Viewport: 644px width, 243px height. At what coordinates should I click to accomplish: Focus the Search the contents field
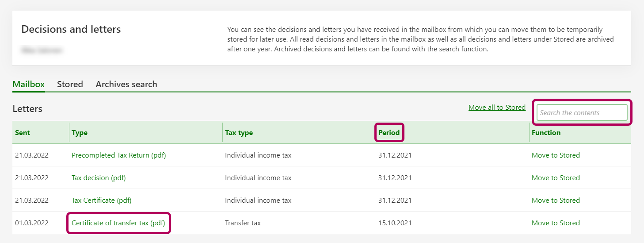click(582, 113)
